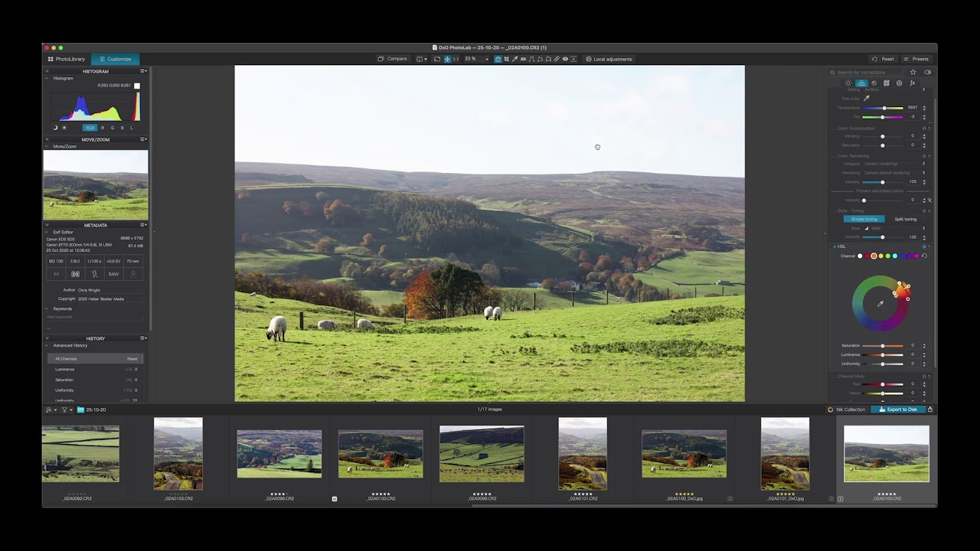Viewport: 980px width, 551px height.
Task: Select the G histogram channel
Action: 113,128
